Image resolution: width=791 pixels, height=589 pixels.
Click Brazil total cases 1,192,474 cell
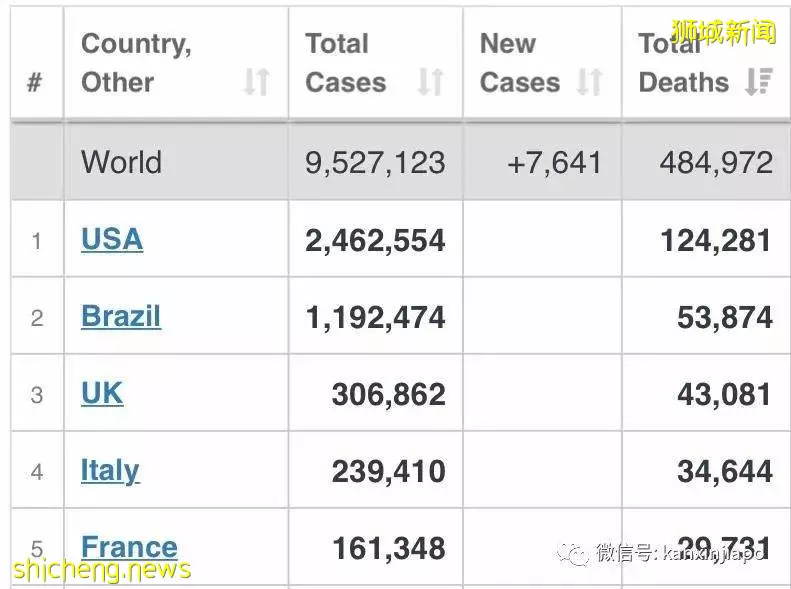coord(375,316)
